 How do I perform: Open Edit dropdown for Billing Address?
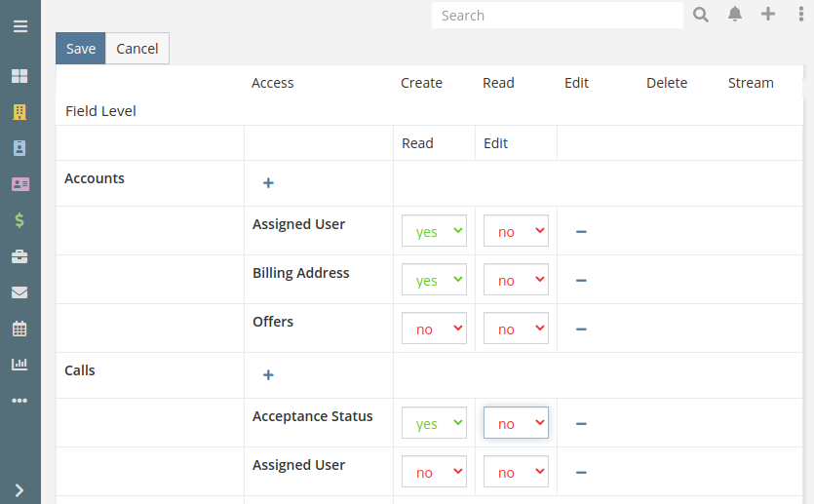tap(516, 279)
